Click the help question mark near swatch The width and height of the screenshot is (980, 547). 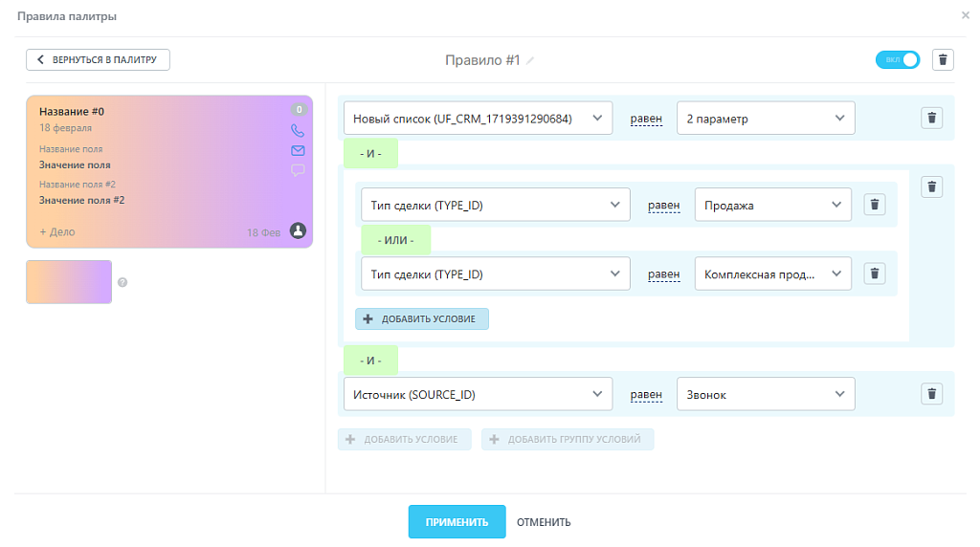coord(122,282)
